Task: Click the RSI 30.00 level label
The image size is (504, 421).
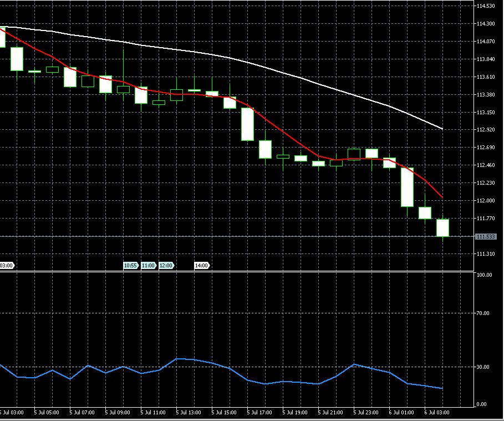Action: [x=483, y=367]
